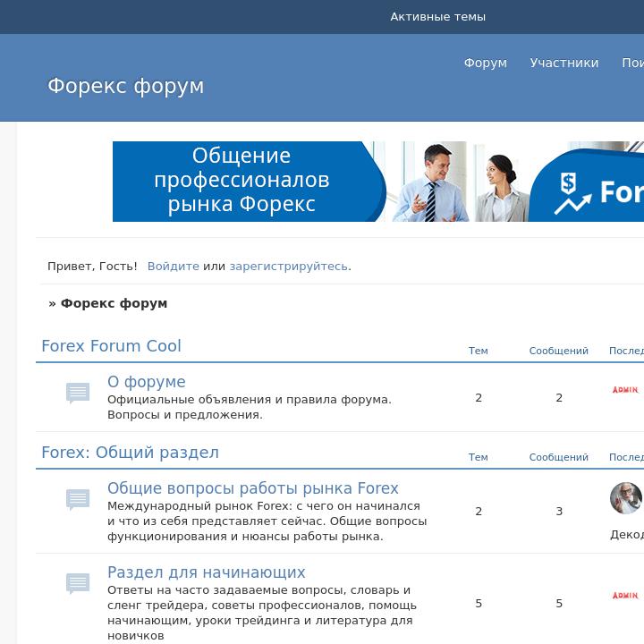Click the Admin avatar in Раздел для начинающих row
The image size is (644, 644).
pos(625,595)
